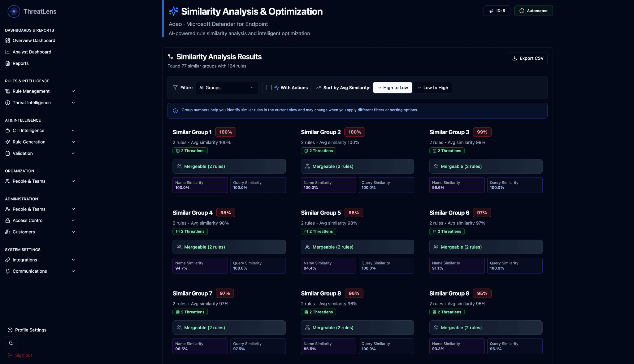Sort groups High to Low
The width and height of the screenshot is (634, 364).
(x=393, y=88)
